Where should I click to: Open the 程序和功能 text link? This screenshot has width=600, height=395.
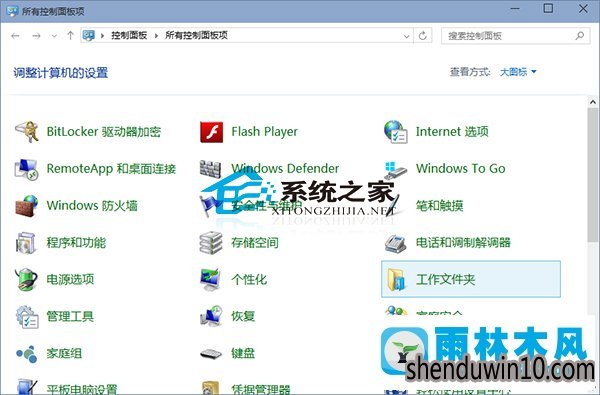coord(76,243)
